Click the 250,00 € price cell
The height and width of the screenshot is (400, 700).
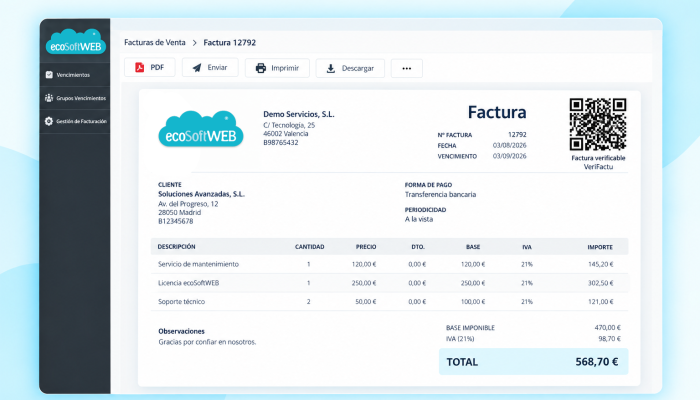click(364, 283)
